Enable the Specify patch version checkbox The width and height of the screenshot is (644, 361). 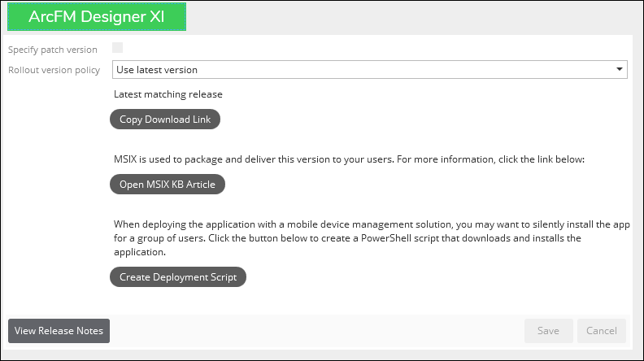click(x=117, y=48)
